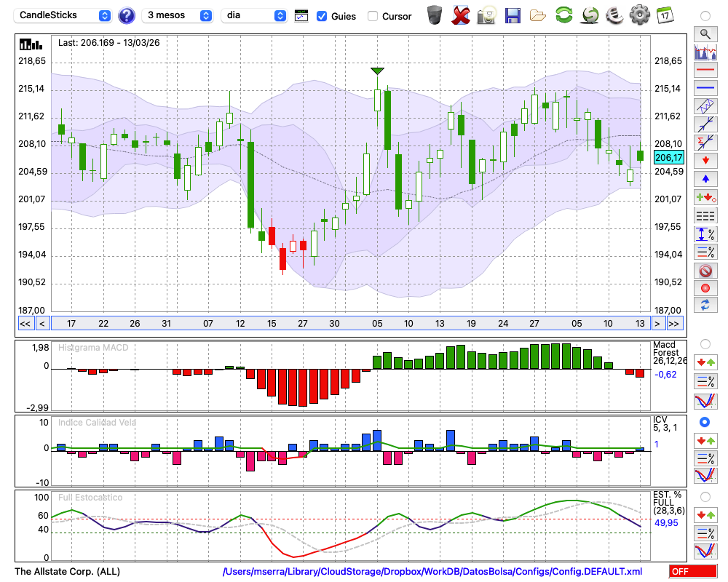Click the >> jump to end button
Viewport: 728px width, 582px height.
click(674, 324)
